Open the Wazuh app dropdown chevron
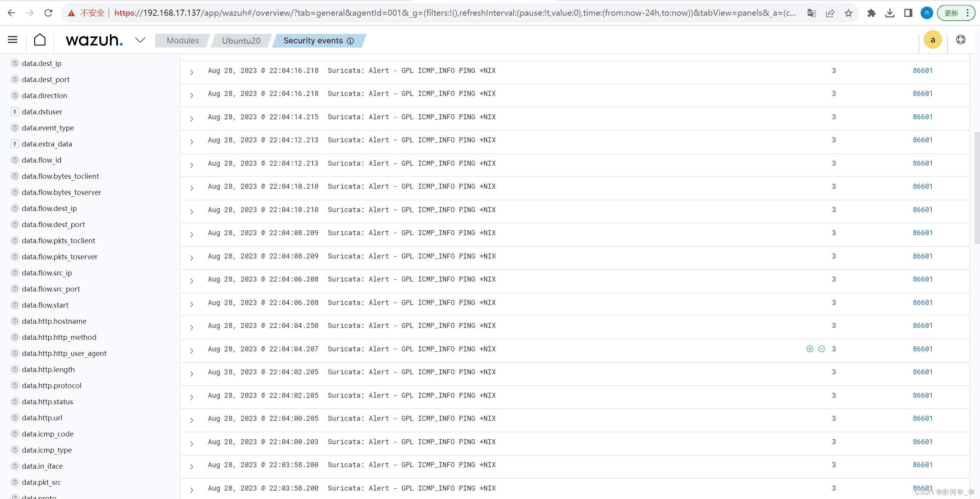Screen dimensions: 980x499 pos(140,40)
